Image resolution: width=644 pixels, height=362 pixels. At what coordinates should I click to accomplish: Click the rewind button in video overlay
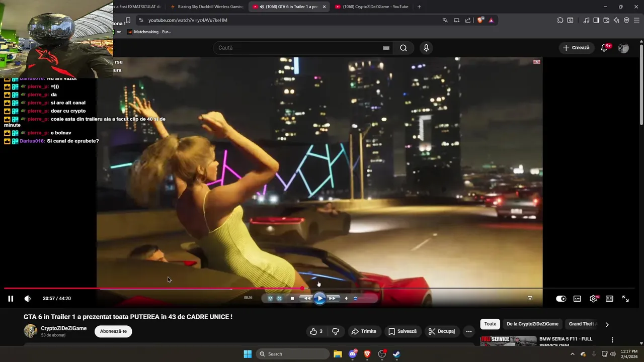[307, 298]
